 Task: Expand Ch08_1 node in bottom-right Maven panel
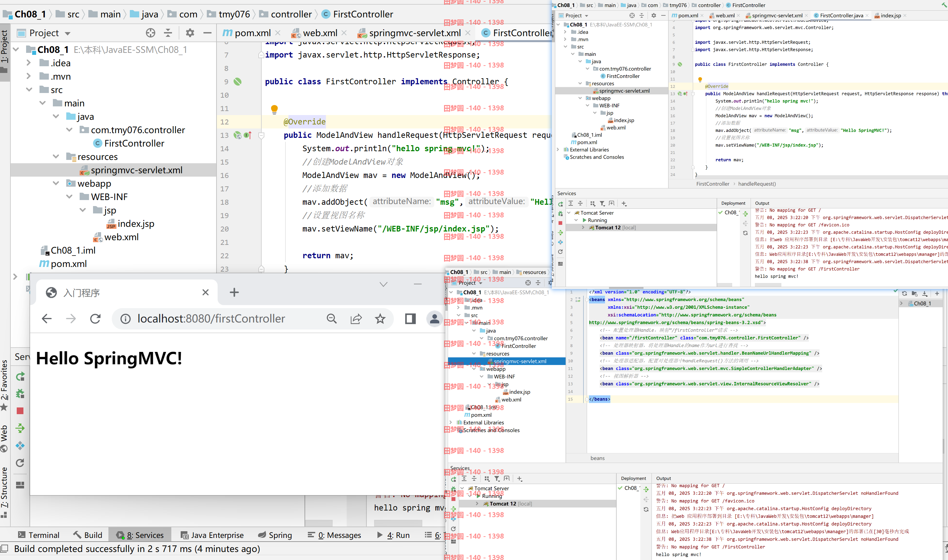point(902,303)
